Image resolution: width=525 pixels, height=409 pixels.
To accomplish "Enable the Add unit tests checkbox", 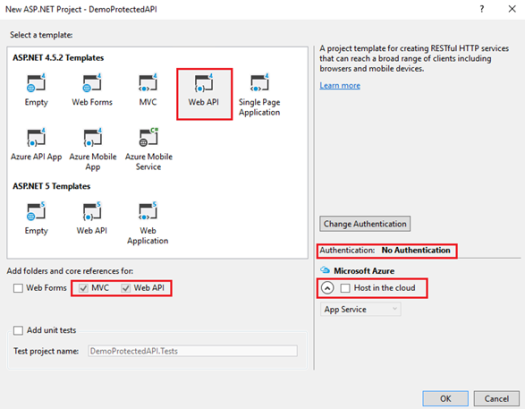I will pyautogui.click(x=18, y=331).
